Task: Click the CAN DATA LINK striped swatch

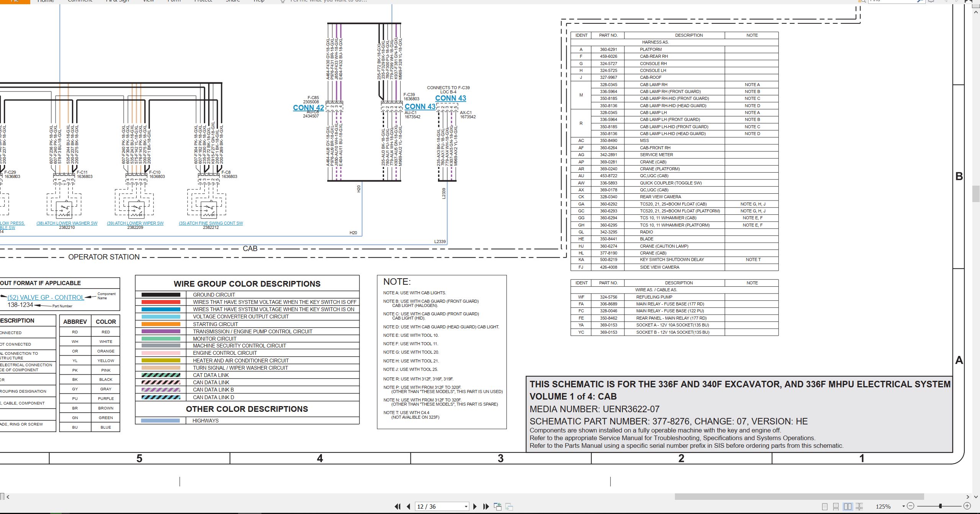Action: [161, 382]
